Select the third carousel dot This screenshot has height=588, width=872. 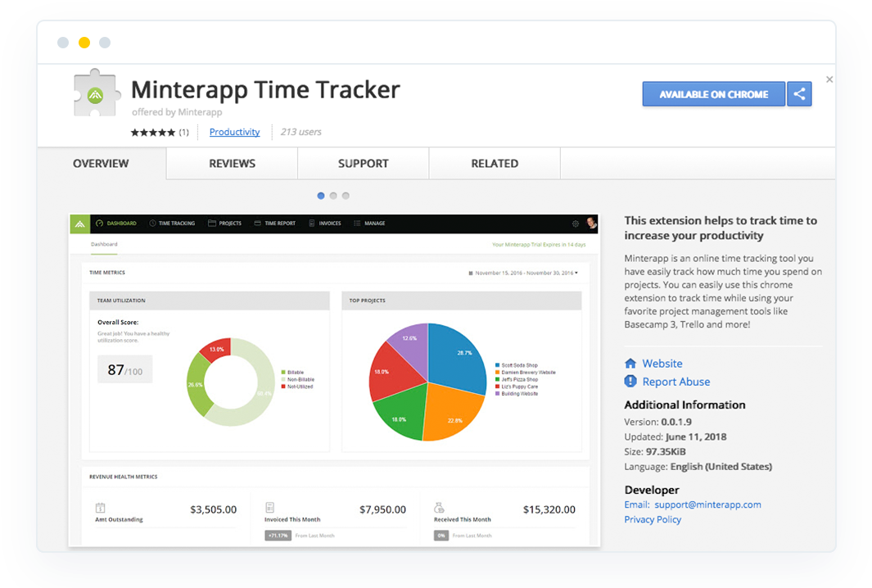pos(346,196)
